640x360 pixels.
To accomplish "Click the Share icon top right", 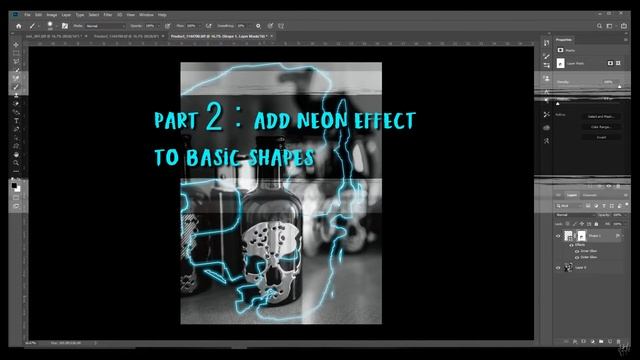I will click(x=624, y=26).
